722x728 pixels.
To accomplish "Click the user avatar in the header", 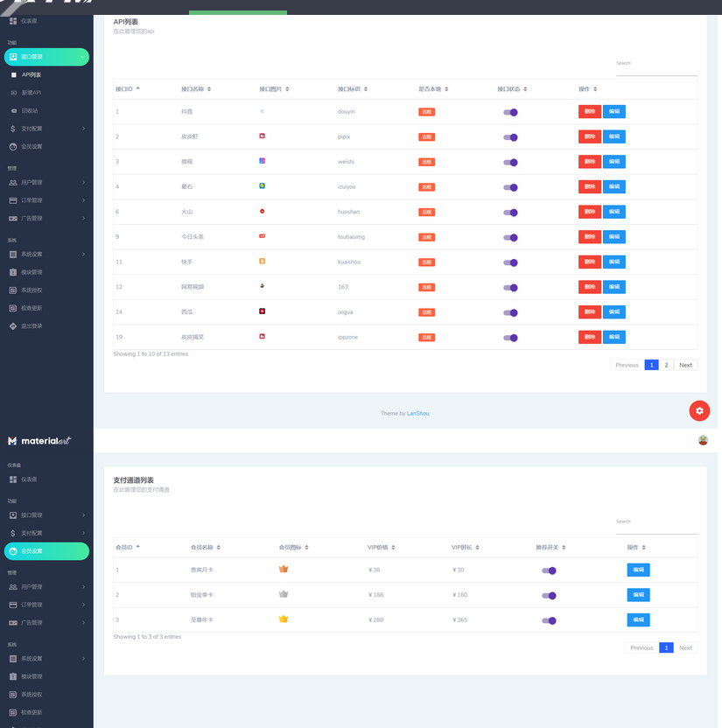I will coord(703,440).
